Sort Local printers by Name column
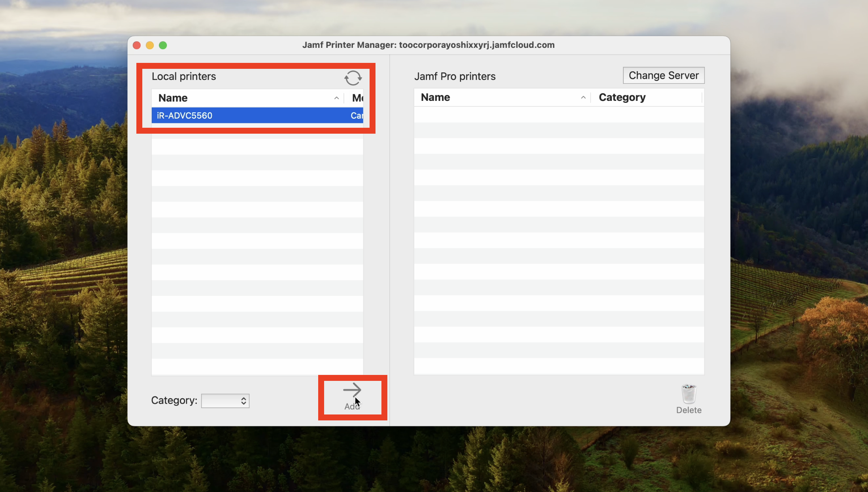The width and height of the screenshot is (868, 492). [247, 98]
